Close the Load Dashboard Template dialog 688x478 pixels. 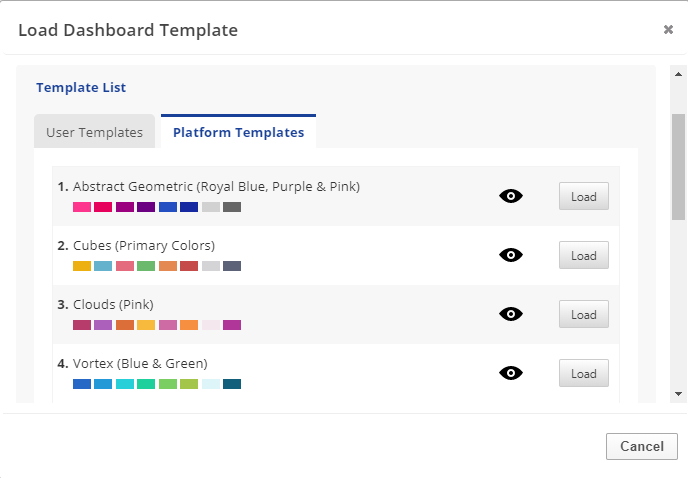click(668, 30)
